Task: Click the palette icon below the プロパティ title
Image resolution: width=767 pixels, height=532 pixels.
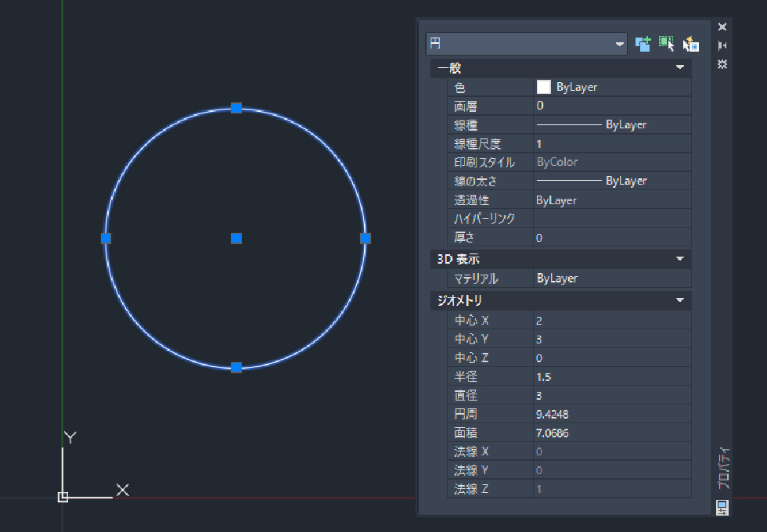Action: [x=722, y=507]
